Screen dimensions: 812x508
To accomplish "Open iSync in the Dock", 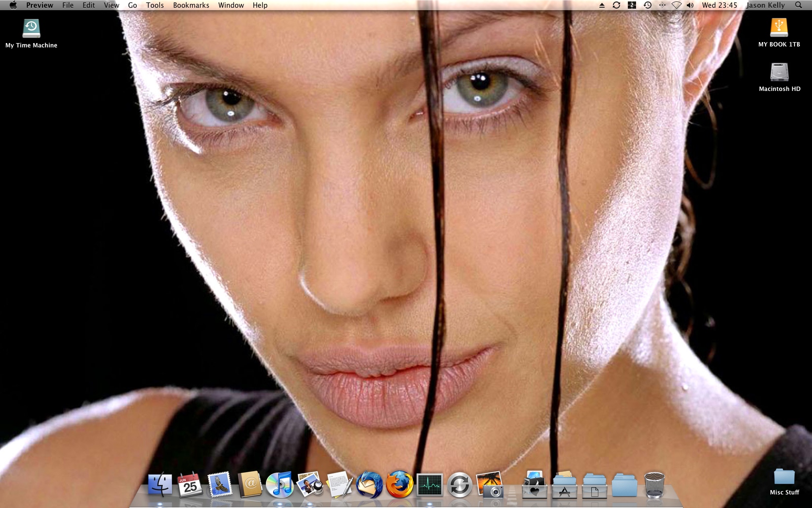I will coord(460,485).
